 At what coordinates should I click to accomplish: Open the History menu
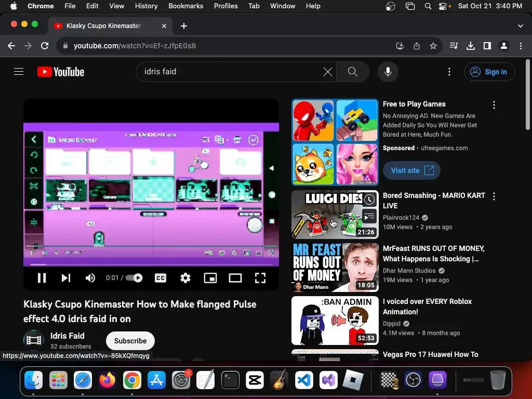[146, 6]
